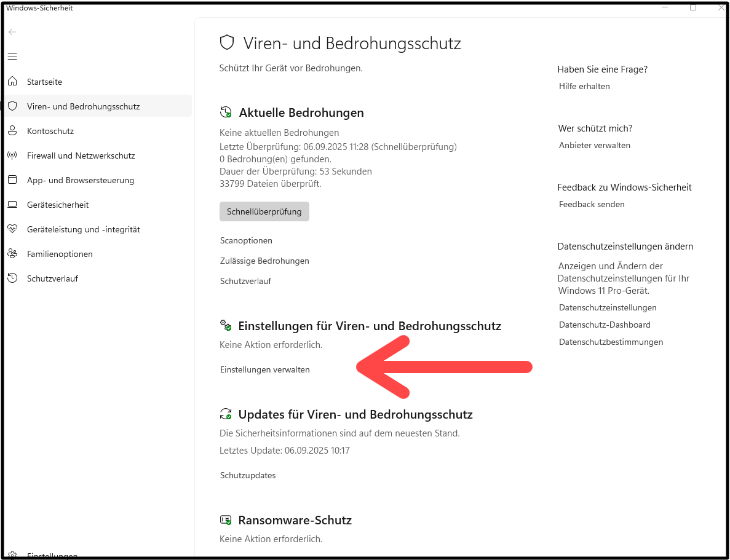The height and width of the screenshot is (560, 730).
Task: Click 'Letzte Überprüfung: 06.09.2025 11:28' line
Action: click(338, 147)
